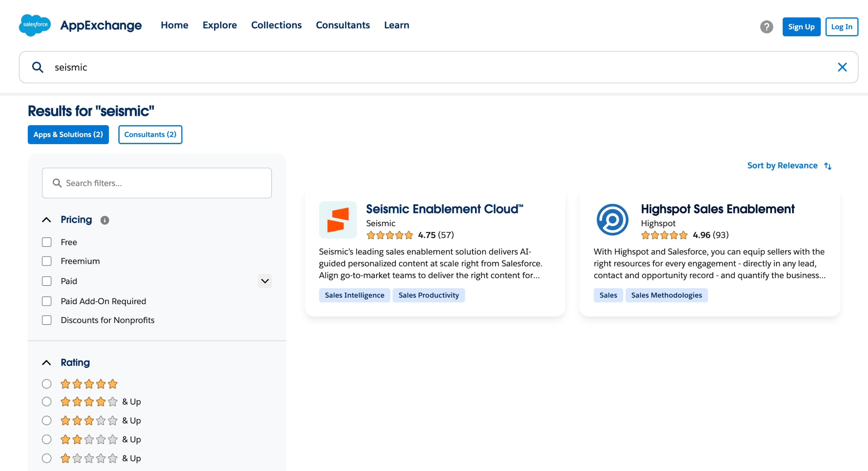Click the Seismic app logo thumbnail
Image resolution: width=868 pixels, height=471 pixels.
click(x=338, y=220)
